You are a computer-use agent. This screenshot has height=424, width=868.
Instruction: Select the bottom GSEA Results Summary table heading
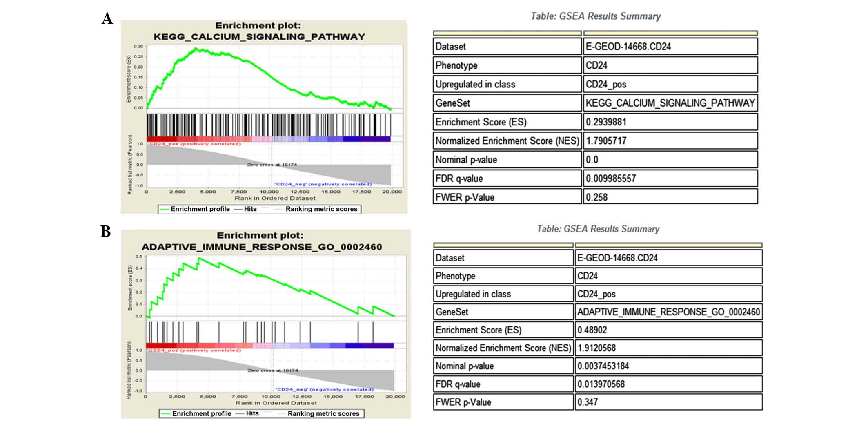[x=598, y=229]
